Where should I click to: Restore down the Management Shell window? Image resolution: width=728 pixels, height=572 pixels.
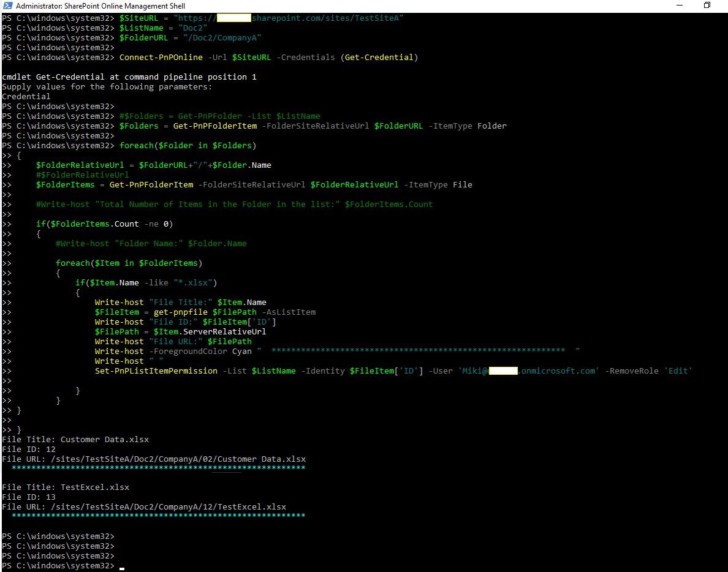[707, 6]
